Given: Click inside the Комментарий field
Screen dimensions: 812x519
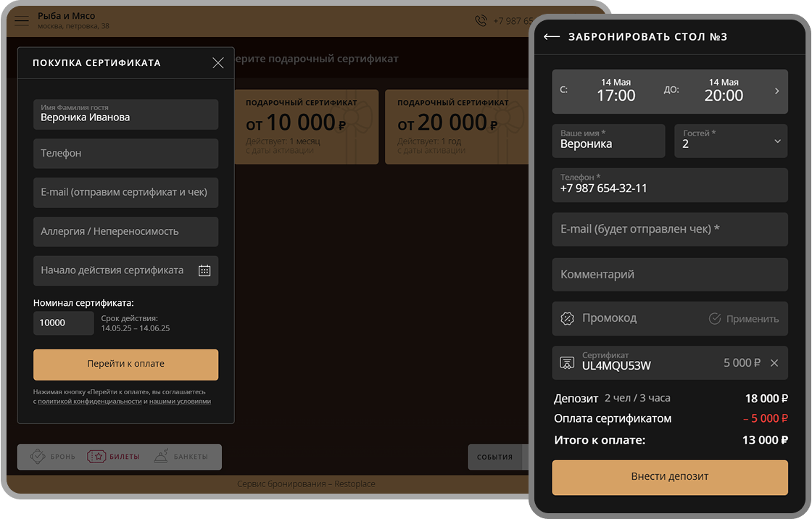Looking at the screenshot, I should [x=670, y=274].
